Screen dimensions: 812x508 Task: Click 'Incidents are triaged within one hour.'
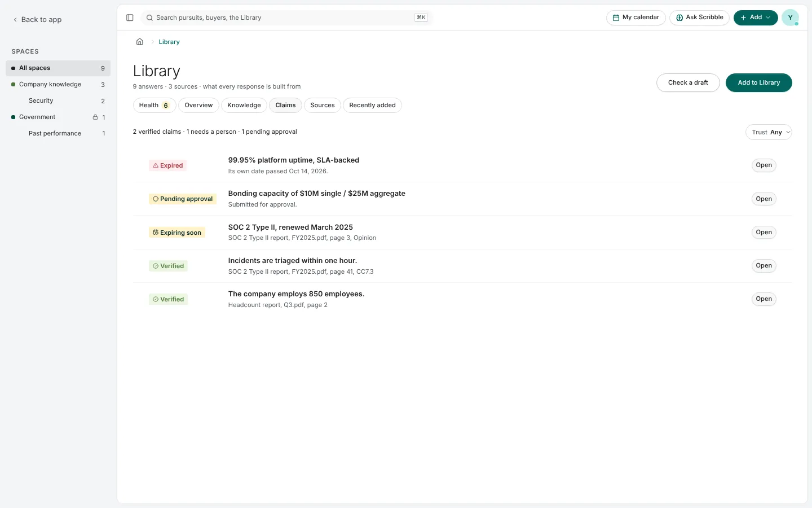pos(293,260)
